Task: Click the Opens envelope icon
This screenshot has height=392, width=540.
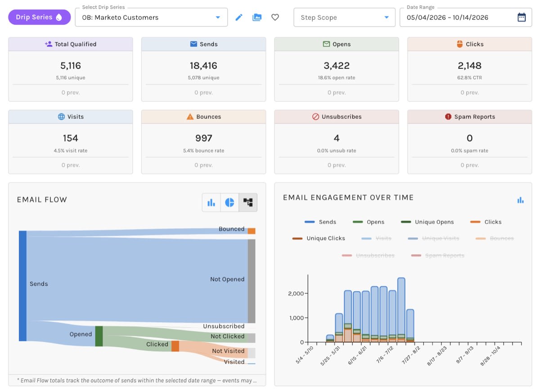Action: 326,44
